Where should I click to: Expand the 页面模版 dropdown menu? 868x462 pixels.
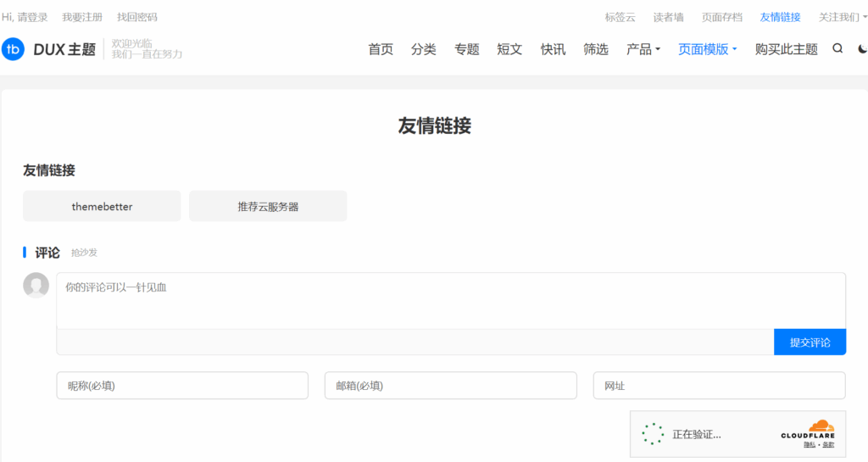point(707,49)
